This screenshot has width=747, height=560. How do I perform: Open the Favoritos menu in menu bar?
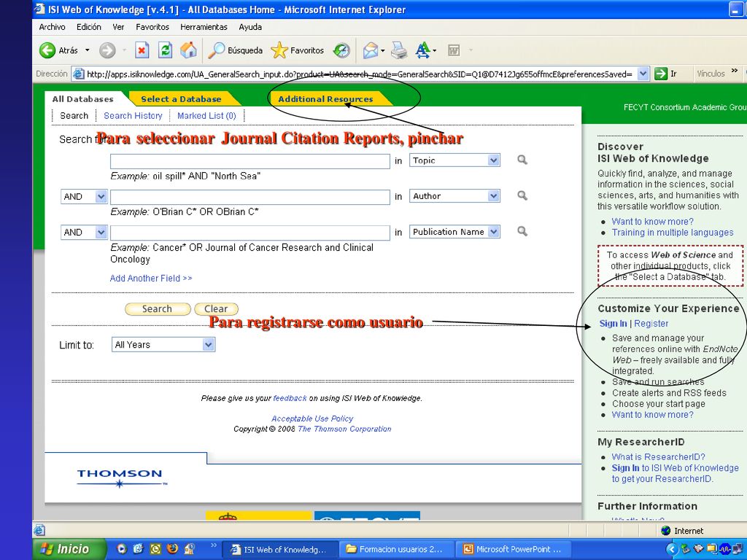[152, 27]
